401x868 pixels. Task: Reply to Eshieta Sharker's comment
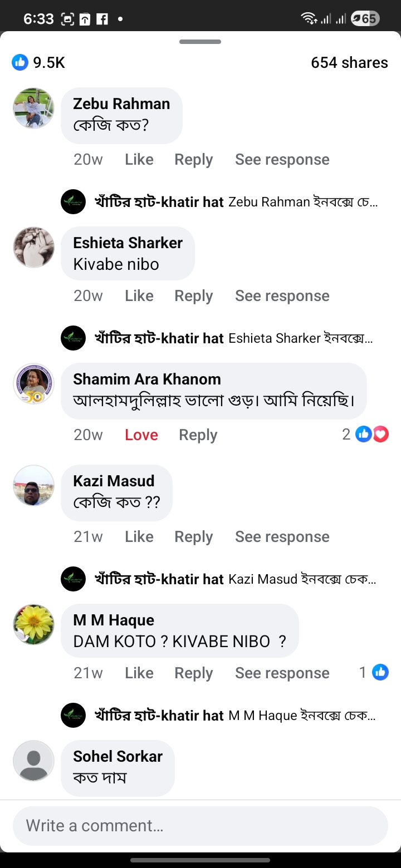193,296
